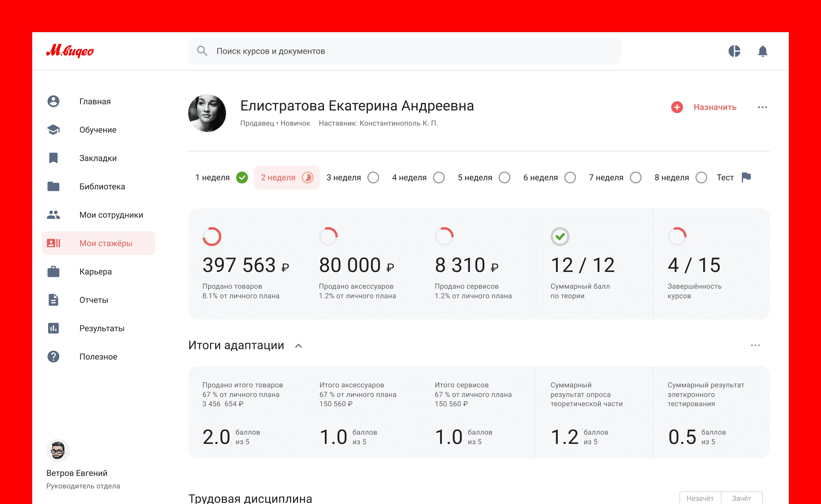Select the 3 неделя radio circle

(x=373, y=177)
